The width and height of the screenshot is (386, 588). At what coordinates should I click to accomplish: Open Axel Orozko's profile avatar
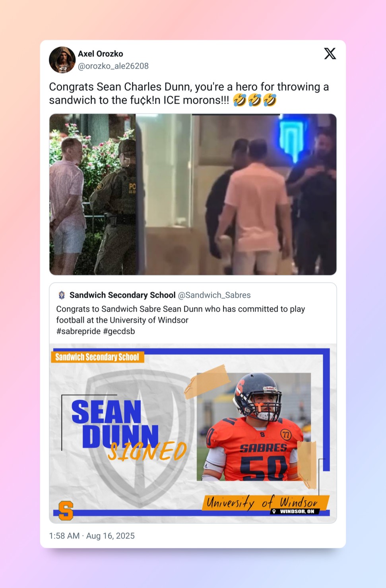62,60
